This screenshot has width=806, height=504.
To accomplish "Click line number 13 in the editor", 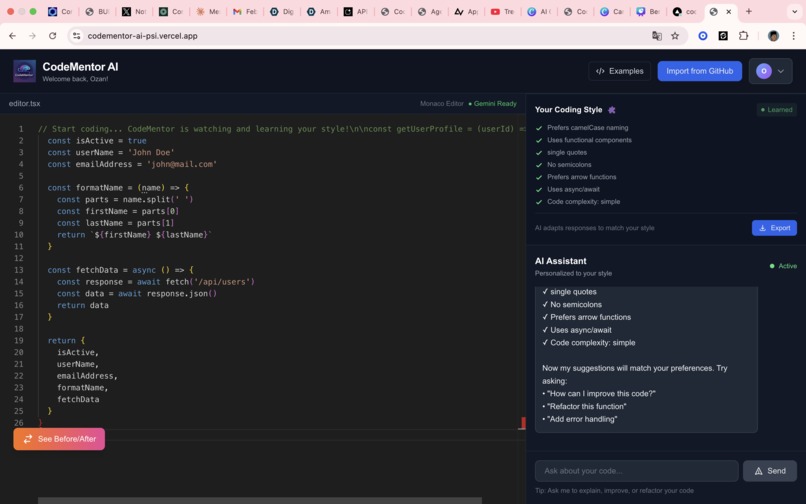I will pos(19,270).
